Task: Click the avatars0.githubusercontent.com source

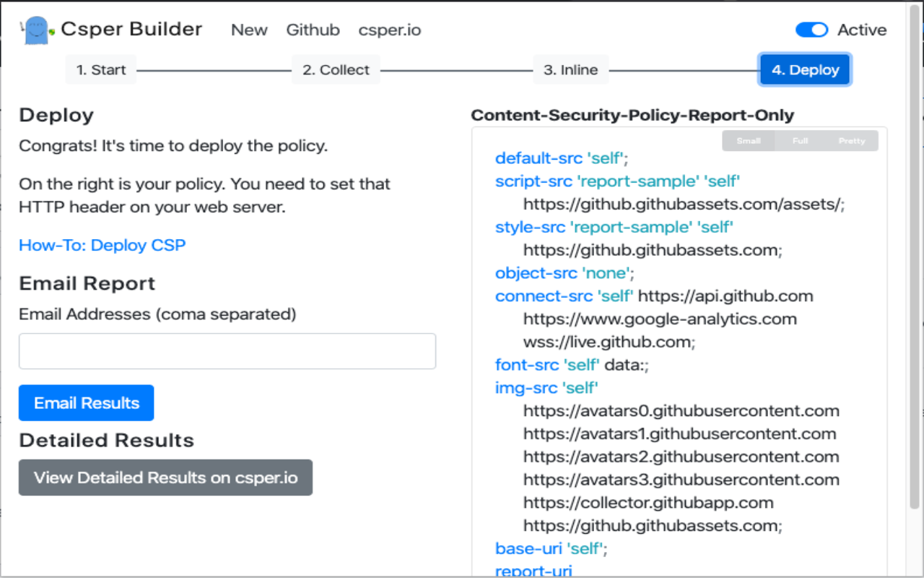Action: click(x=681, y=411)
